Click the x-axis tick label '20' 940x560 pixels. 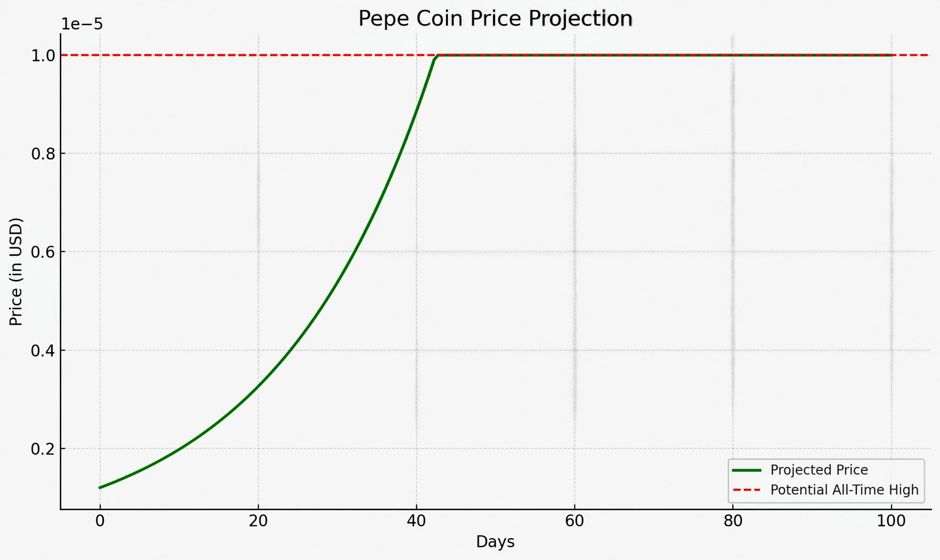tap(258, 521)
